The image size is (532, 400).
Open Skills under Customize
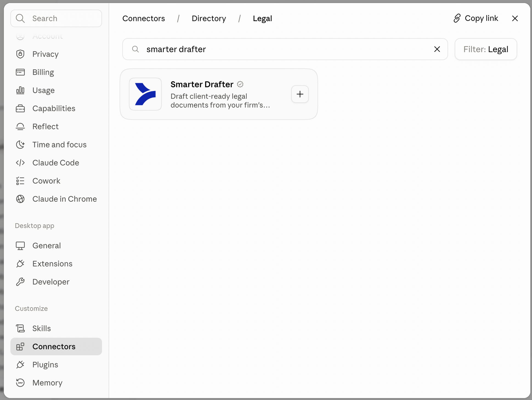pyautogui.click(x=56, y=328)
